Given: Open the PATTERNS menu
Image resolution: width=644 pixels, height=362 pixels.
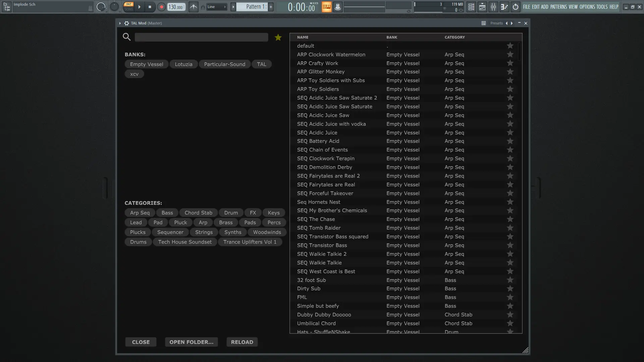Looking at the screenshot, I should point(558,7).
